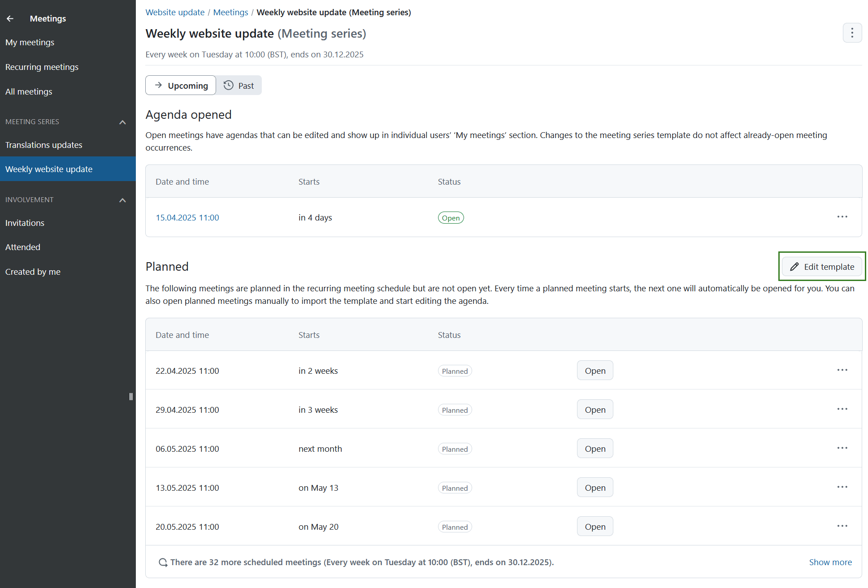
Task: Switch to the Past tab
Action: (239, 85)
